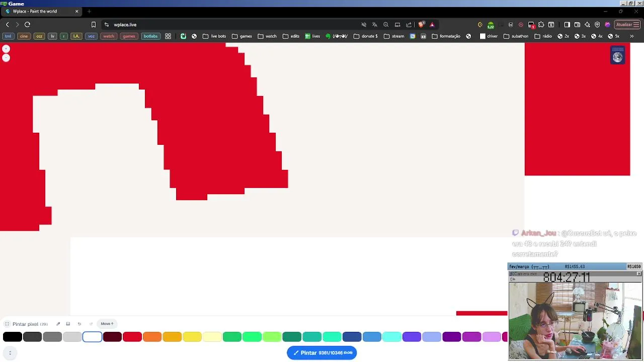Choose the dark teal color swatch
The image size is (644, 362).
[292, 337]
